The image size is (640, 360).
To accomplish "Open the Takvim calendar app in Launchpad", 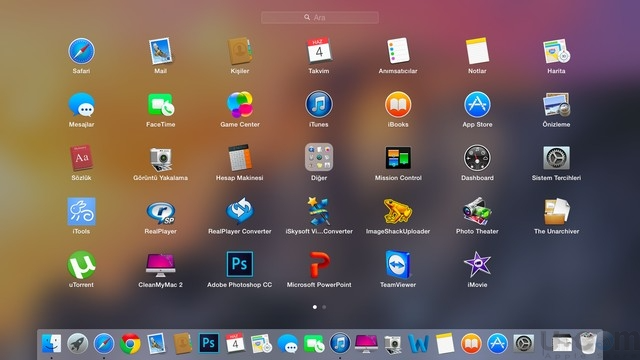I will [x=319, y=51].
